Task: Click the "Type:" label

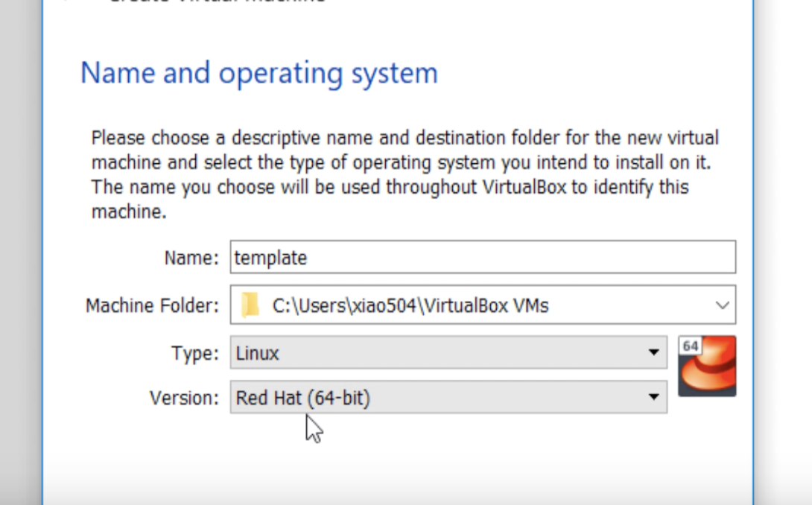Action: (195, 354)
